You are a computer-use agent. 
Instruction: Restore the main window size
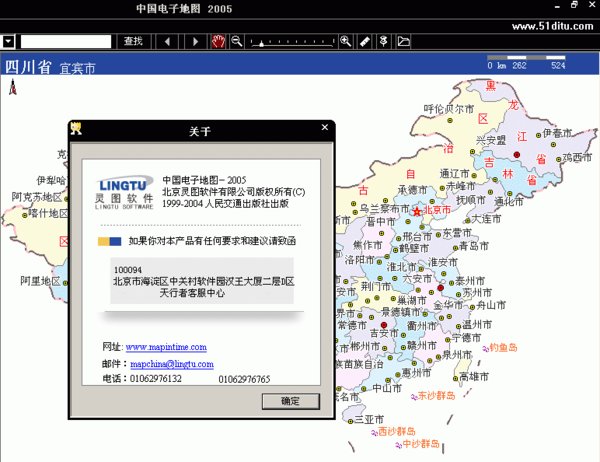point(574,5)
